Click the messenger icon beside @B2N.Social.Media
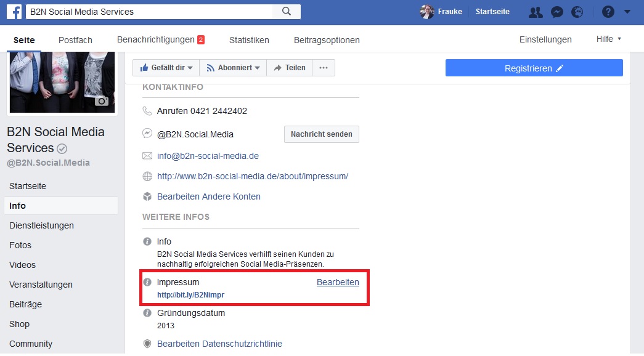Viewport: 644px width, 356px height. (147, 134)
